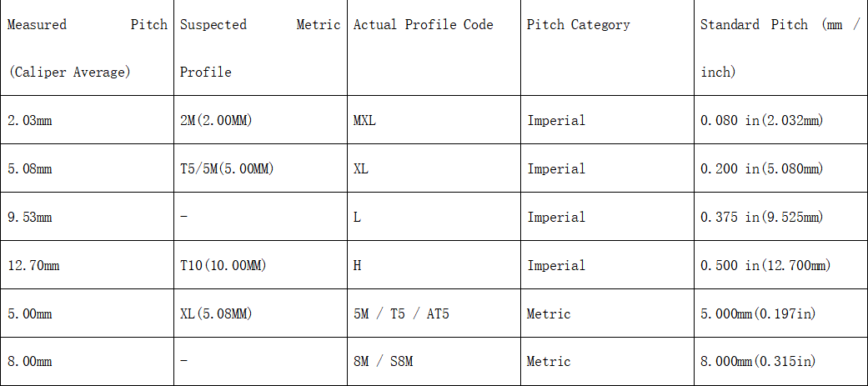Select the XL(5.08MM) suspected profile cell
Image resolution: width=868 pixels, height=386 pixels.
[260, 313]
